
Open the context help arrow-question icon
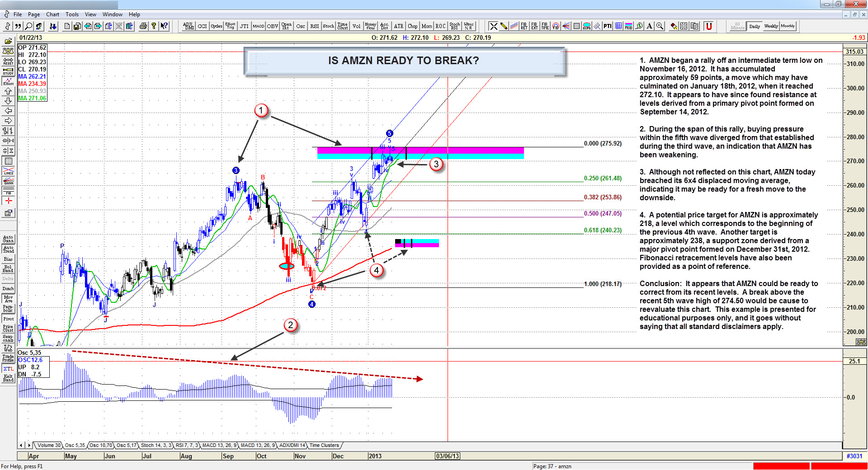click(x=164, y=26)
